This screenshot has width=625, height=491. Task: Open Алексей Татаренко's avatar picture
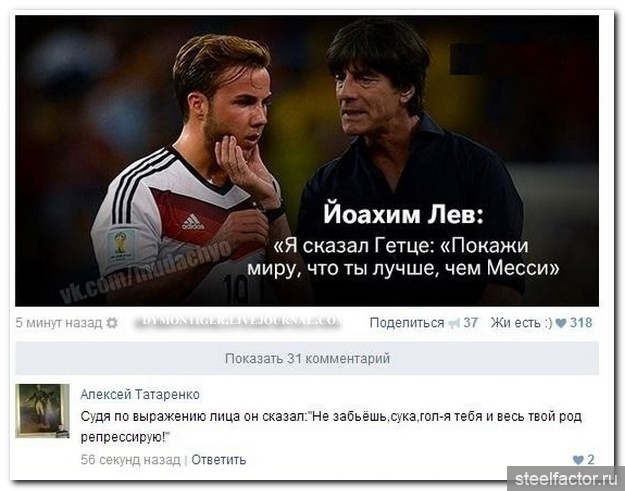click(x=42, y=411)
